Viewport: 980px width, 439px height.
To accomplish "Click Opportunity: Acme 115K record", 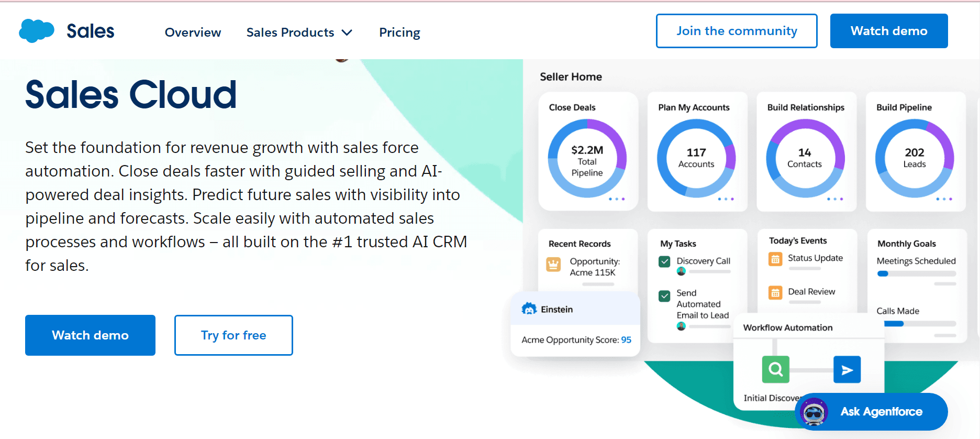I will pyautogui.click(x=594, y=267).
